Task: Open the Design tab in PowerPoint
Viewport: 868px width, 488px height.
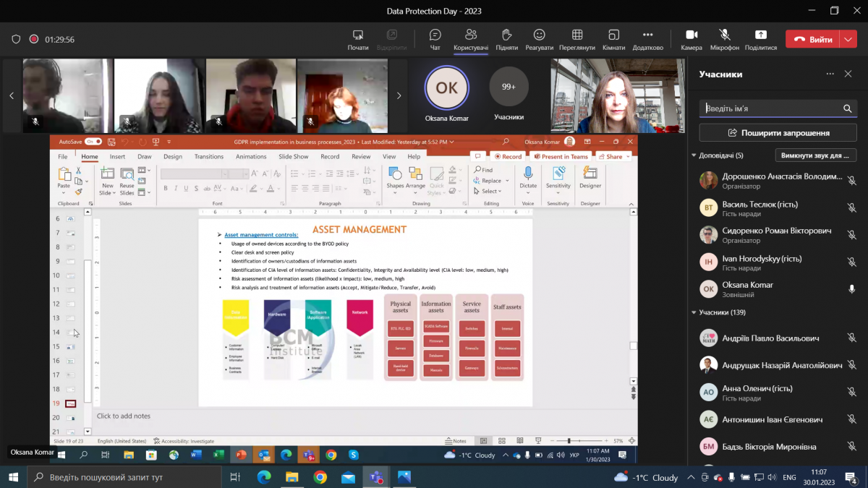Action: pyautogui.click(x=173, y=157)
